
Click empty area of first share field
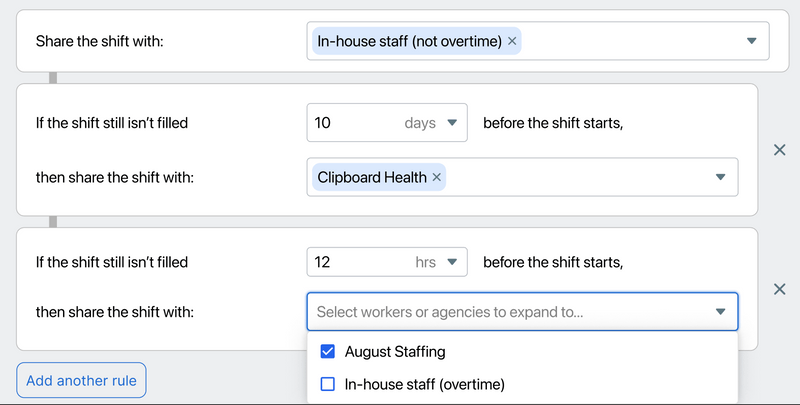pos(630,41)
